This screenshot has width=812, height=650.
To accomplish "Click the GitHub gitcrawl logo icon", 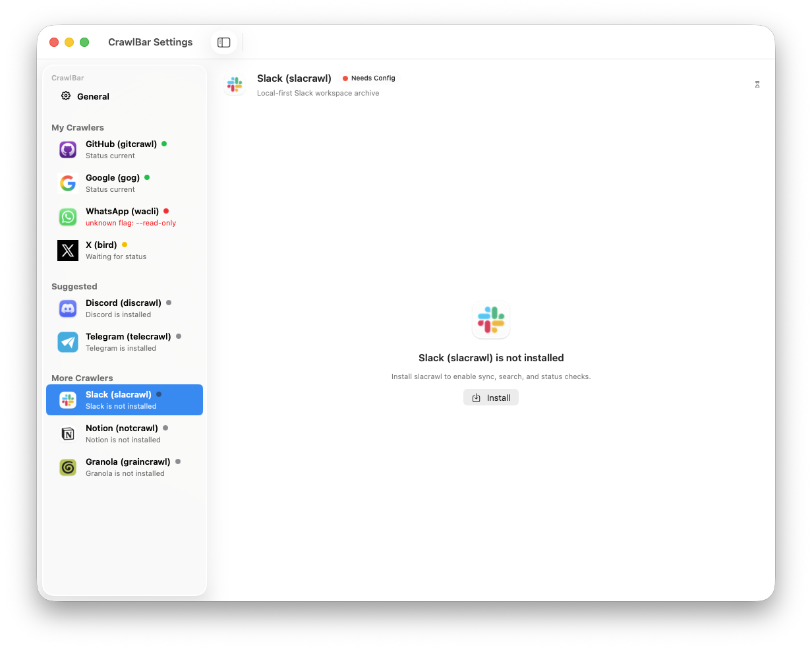I will click(x=68, y=150).
